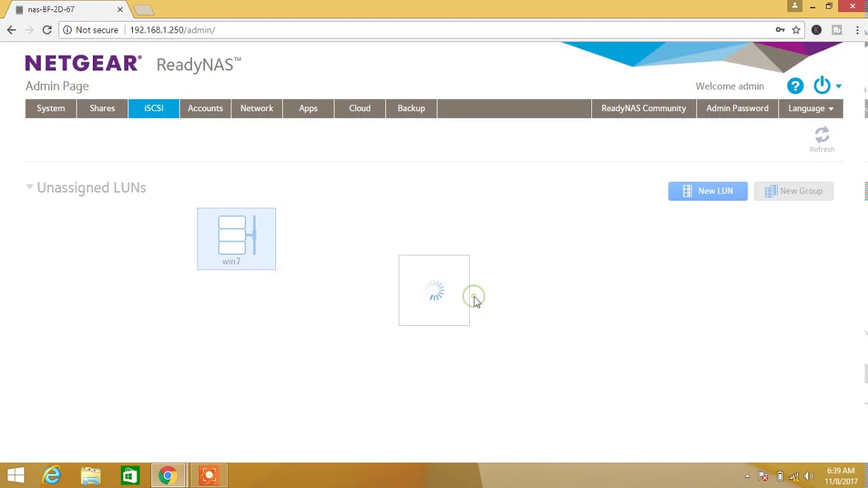Click the NETGEAR logo
This screenshot has height=488, width=868.
point(83,64)
